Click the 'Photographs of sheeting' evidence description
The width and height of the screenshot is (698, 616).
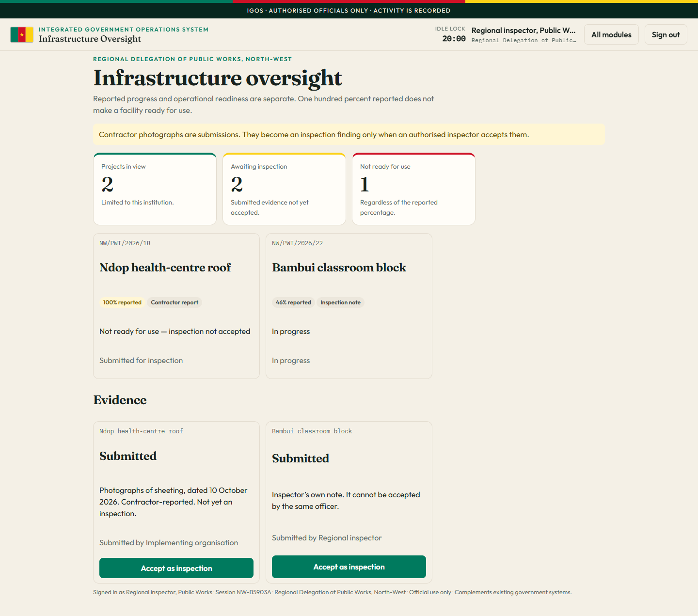174,502
